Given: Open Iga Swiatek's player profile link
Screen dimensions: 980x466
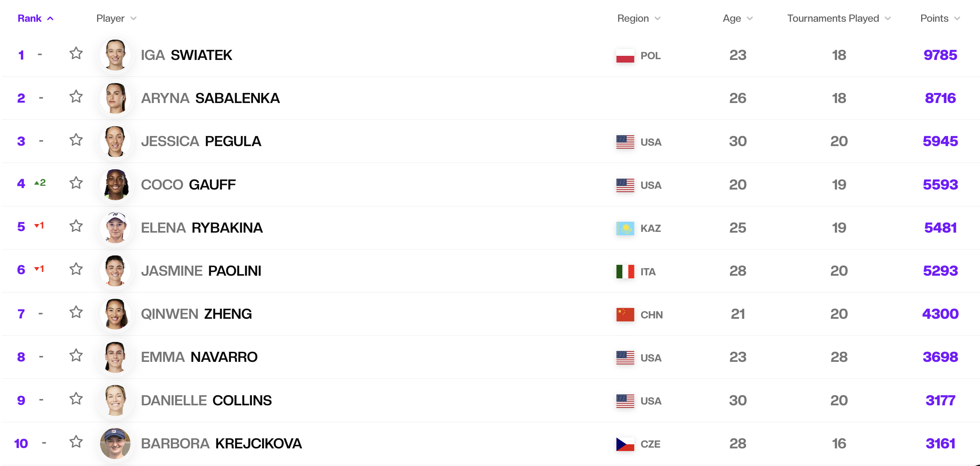Looking at the screenshot, I should pos(186,55).
